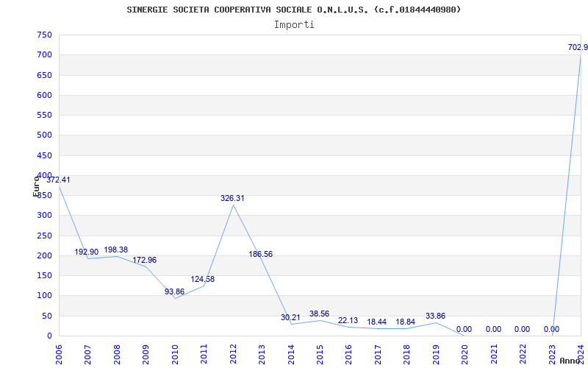Click the 2006 x-axis year label

pyautogui.click(x=59, y=354)
